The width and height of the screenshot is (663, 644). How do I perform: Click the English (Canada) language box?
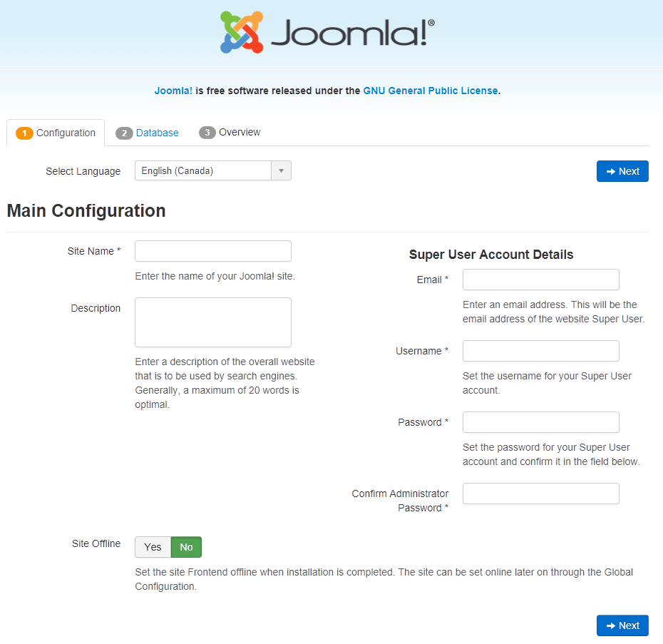pyautogui.click(x=213, y=170)
